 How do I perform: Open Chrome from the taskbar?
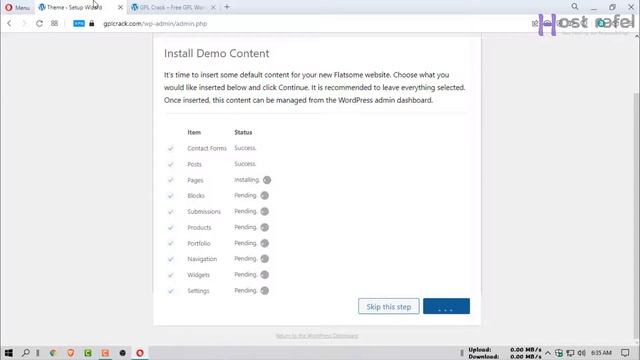[x=53, y=353]
